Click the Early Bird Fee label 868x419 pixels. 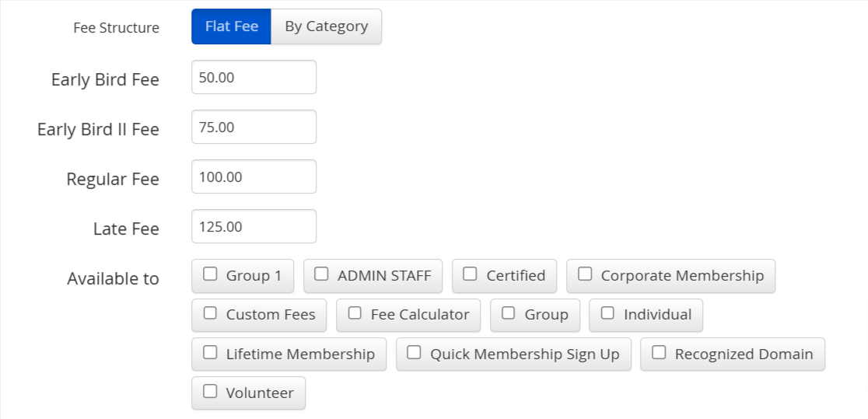105,80
